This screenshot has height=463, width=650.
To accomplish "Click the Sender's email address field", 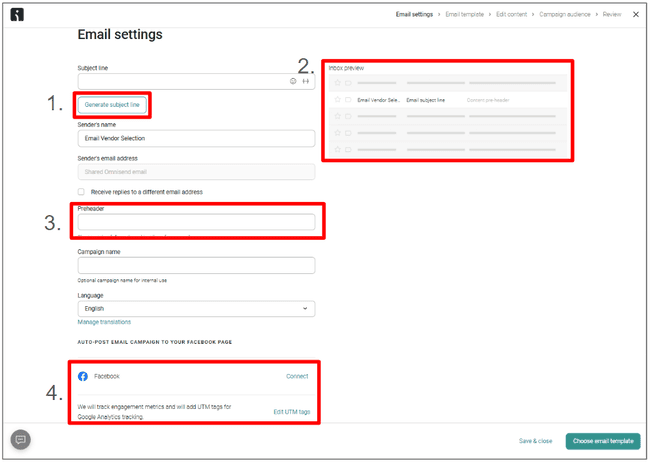I will (x=196, y=172).
